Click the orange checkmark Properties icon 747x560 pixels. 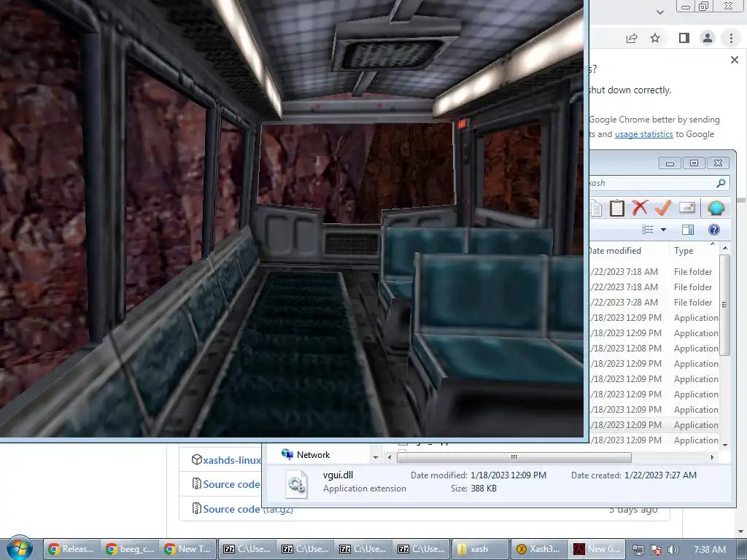pos(662,208)
